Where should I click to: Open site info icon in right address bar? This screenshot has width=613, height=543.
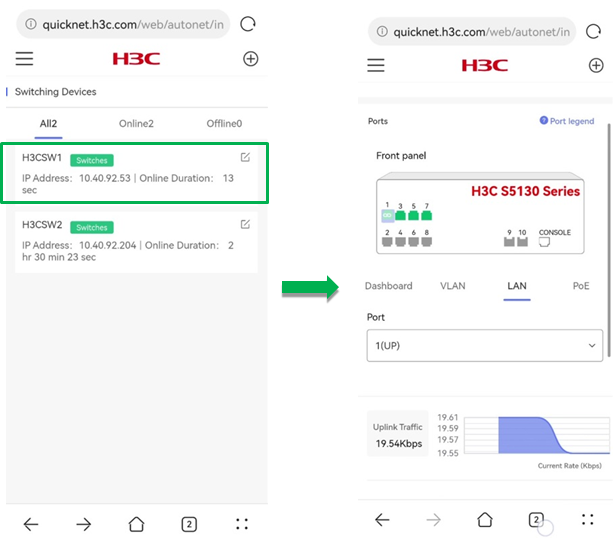[382, 31]
